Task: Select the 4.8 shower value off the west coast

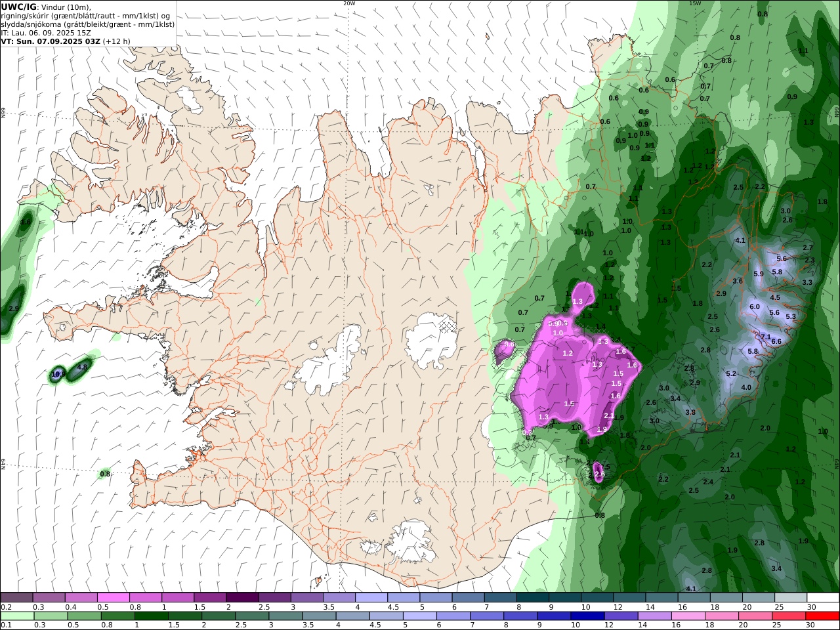Action: pyautogui.click(x=83, y=367)
